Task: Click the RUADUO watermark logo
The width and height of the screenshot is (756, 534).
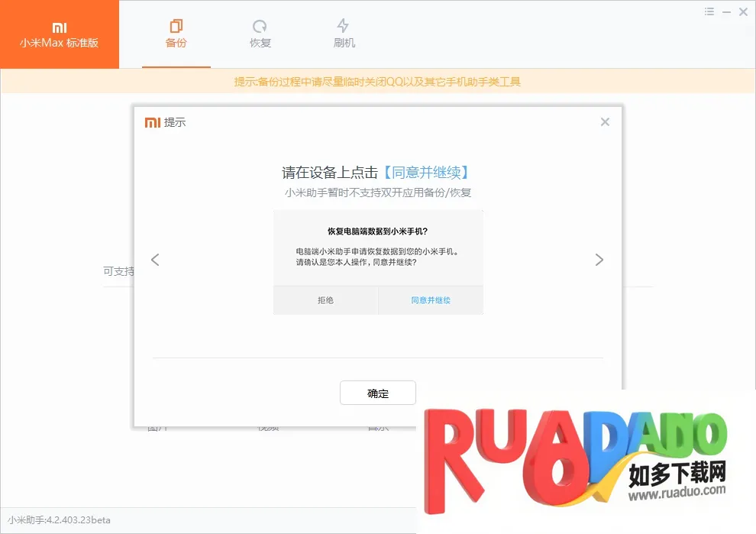Action: (573, 451)
